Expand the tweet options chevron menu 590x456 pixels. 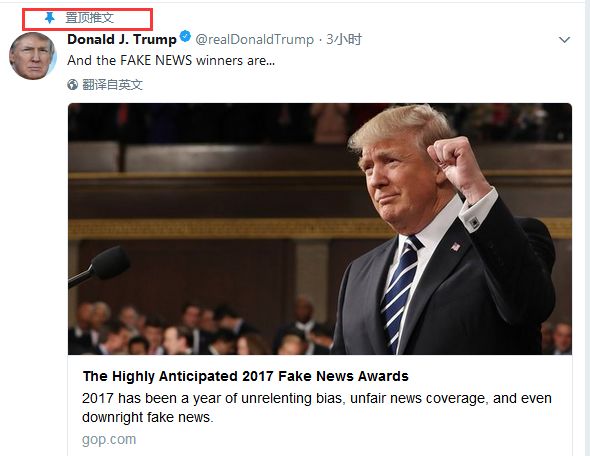[564, 40]
